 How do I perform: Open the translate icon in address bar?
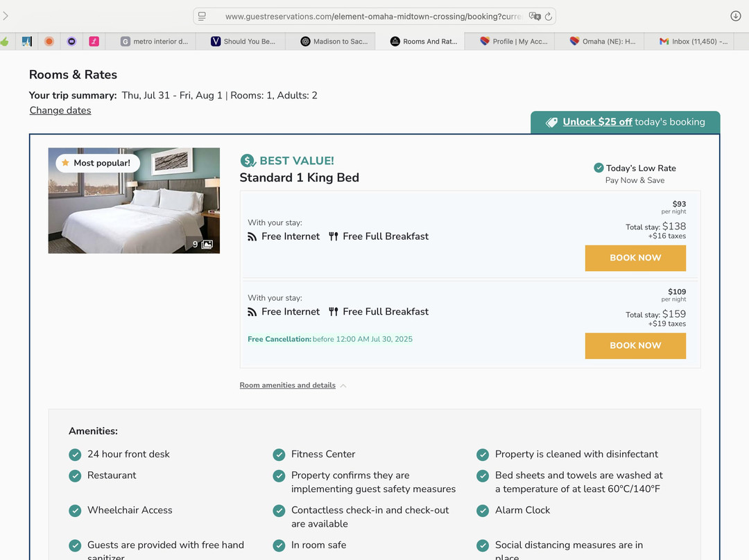pyautogui.click(x=534, y=16)
